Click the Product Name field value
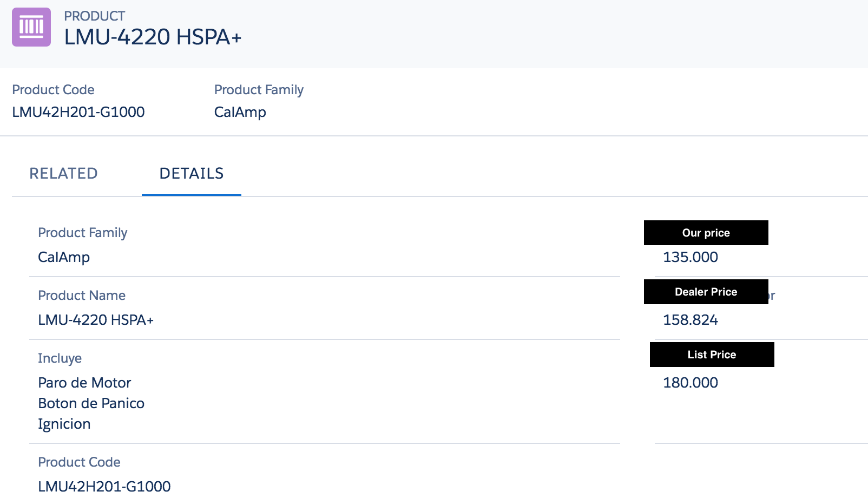Screen dimensions: 868x498 pos(96,320)
